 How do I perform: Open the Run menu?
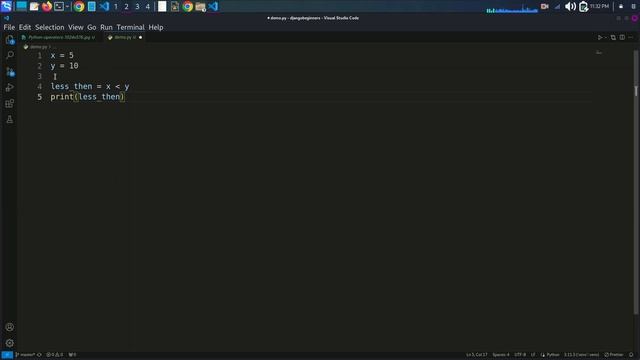click(x=106, y=27)
